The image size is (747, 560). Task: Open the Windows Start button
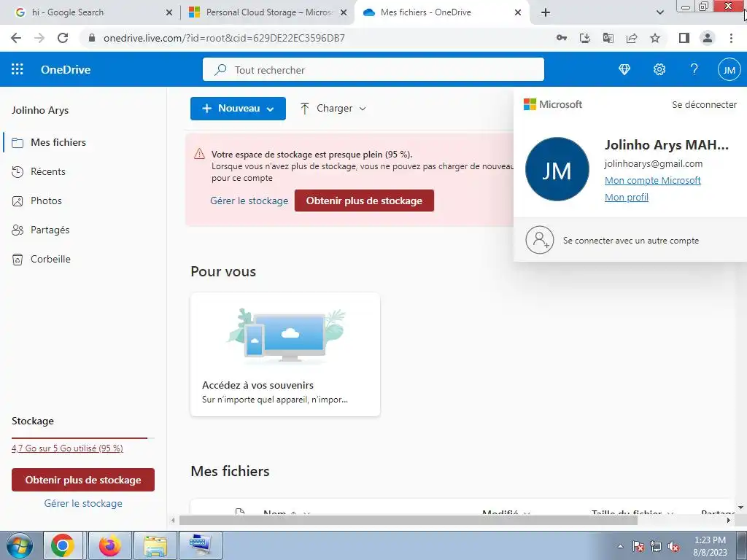[20, 545]
